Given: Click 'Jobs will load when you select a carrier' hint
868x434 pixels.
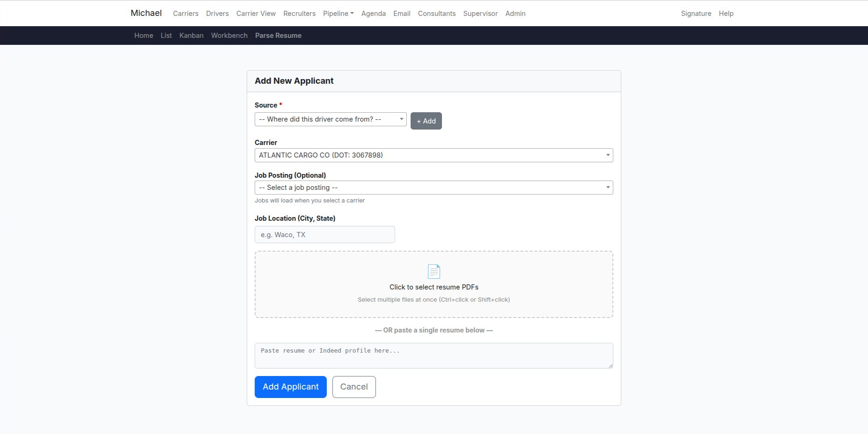Looking at the screenshot, I should click(x=309, y=201).
